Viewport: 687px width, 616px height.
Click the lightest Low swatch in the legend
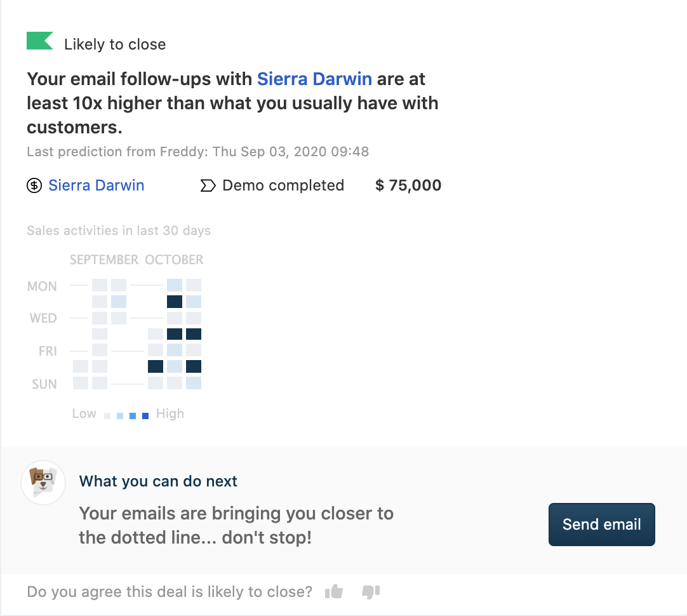click(x=107, y=416)
